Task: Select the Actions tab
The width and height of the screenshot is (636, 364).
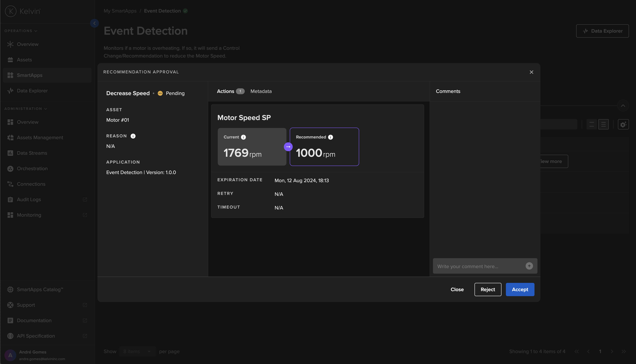Action: pos(225,91)
